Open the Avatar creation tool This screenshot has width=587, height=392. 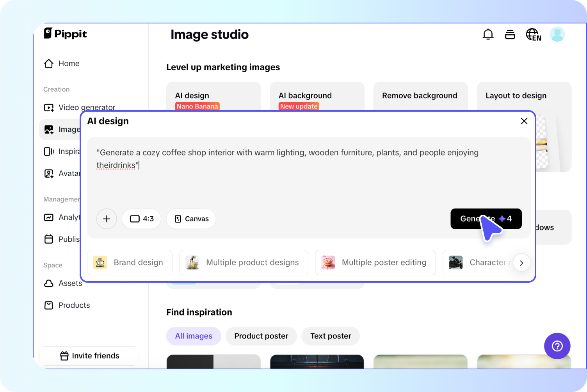(70, 173)
